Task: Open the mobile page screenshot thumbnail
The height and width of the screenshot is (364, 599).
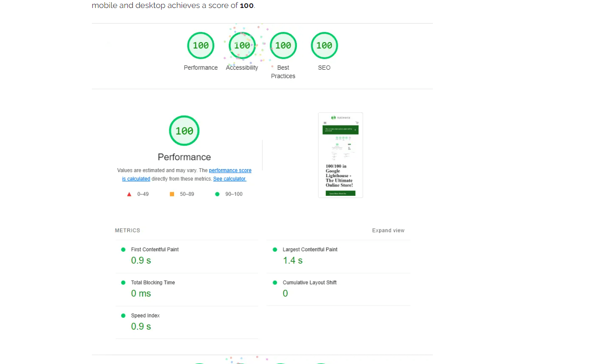Action: (x=341, y=155)
